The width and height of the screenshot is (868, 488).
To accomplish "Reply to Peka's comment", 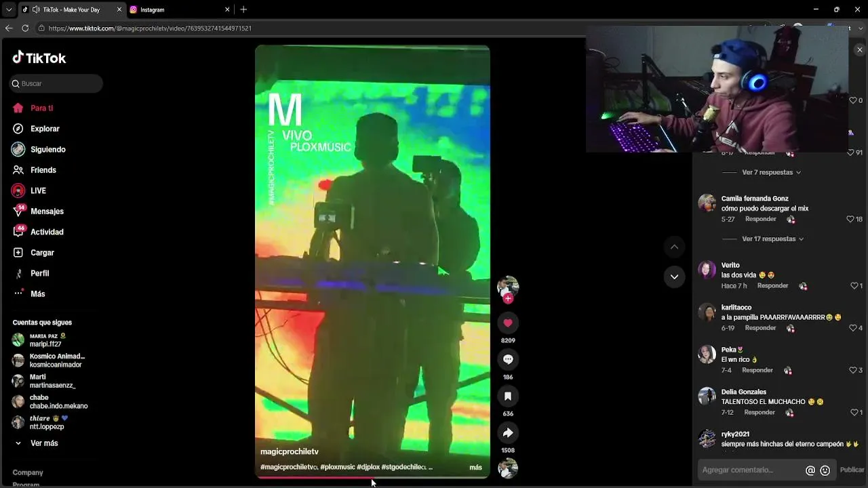I will point(757,370).
